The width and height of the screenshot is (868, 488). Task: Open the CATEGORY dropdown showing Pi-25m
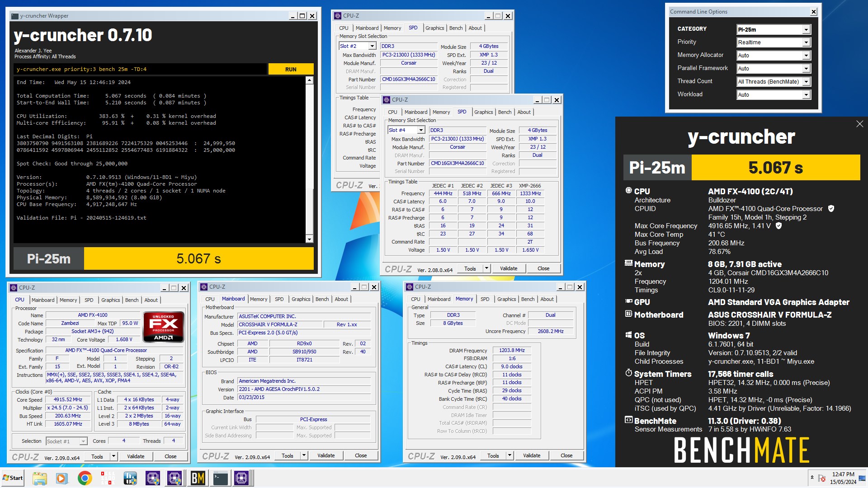tap(806, 30)
